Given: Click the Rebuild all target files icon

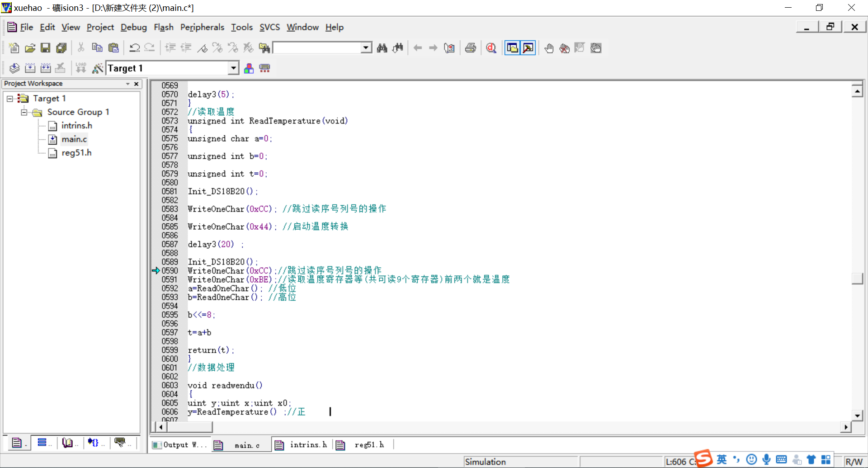Looking at the screenshot, I should click(45, 68).
